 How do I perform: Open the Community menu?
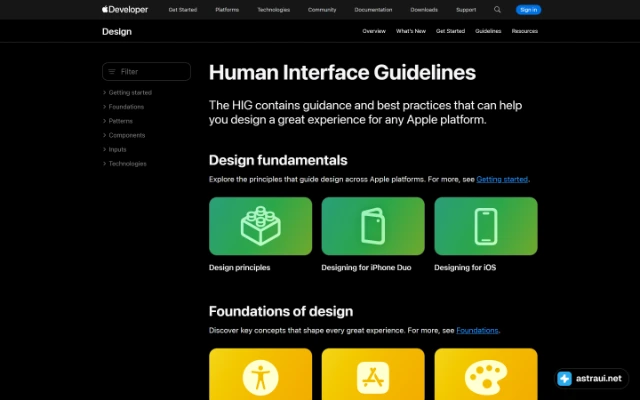[322, 10]
